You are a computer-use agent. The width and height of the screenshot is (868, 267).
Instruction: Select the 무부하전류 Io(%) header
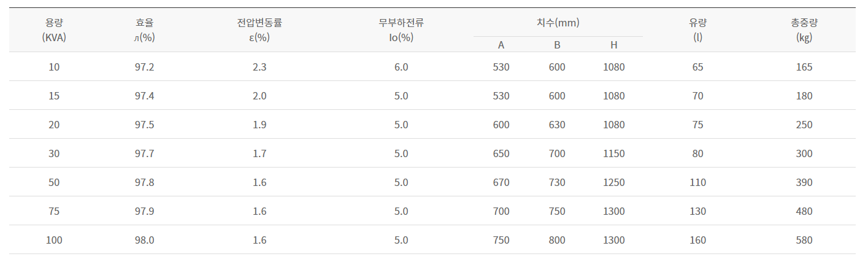pyautogui.click(x=401, y=30)
